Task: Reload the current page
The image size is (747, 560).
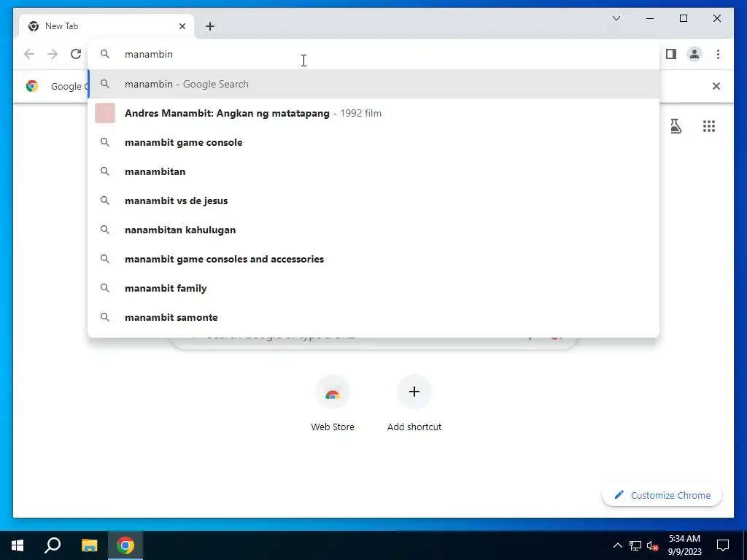Action: (76, 54)
